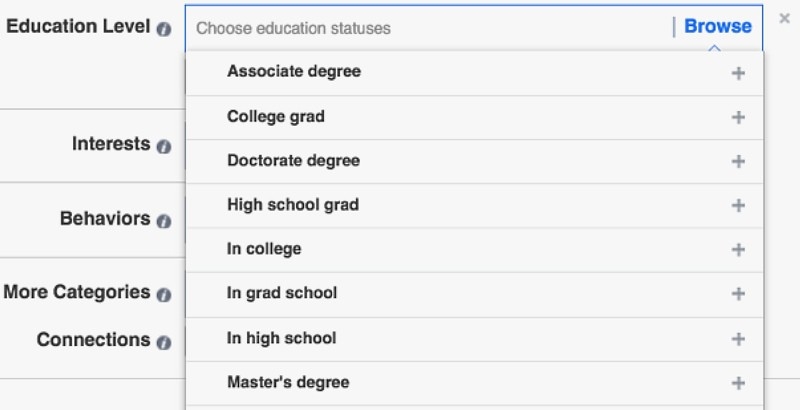Click the plus icon for High school grad
This screenshot has height=410, width=800.
click(739, 205)
